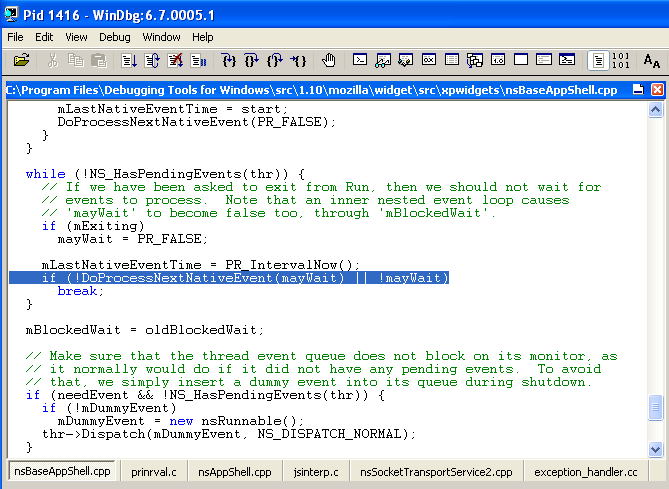Switch to the nsAppShell.cpp tab
Image resolution: width=669 pixels, height=489 pixels.
click(x=235, y=472)
